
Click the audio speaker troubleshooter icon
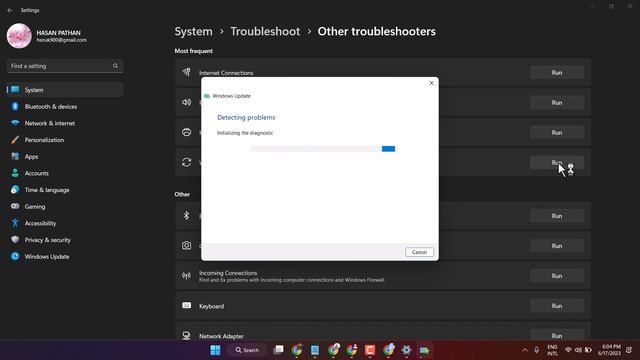click(x=187, y=102)
